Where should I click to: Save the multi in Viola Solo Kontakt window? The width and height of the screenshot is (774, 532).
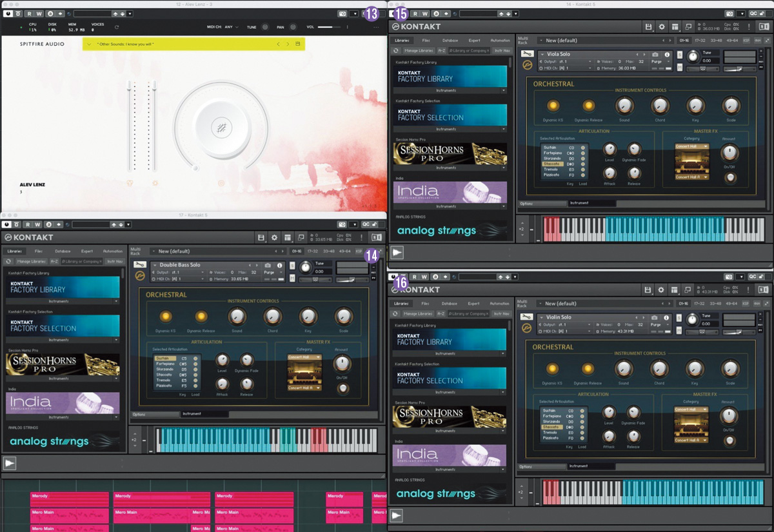coord(648,27)
